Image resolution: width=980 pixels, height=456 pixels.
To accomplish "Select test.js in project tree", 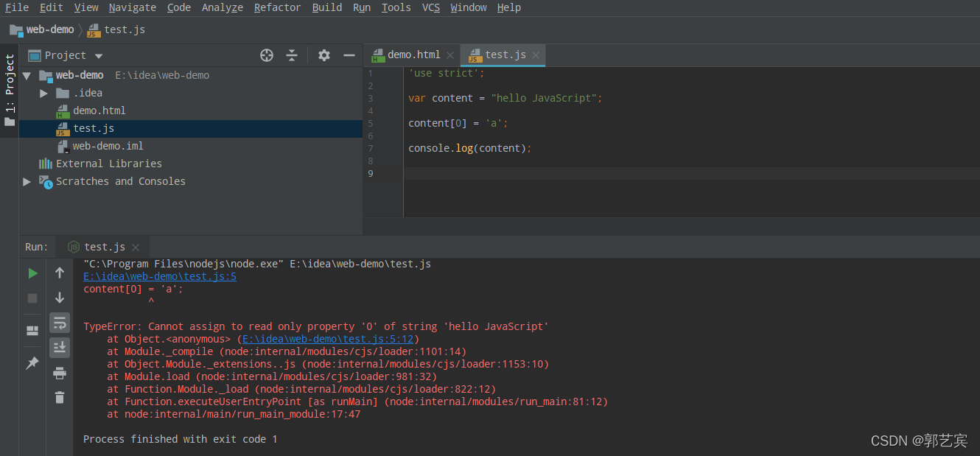I will [x=94, y=128].
